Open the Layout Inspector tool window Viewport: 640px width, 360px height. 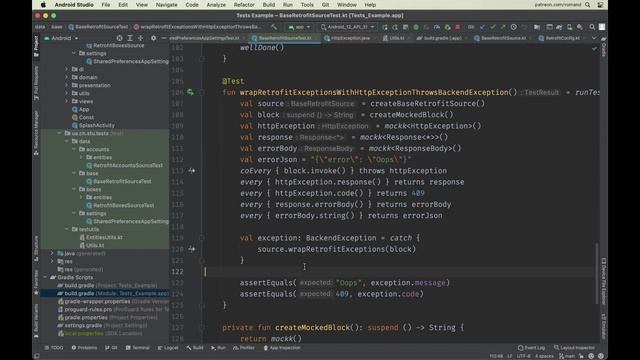574,348
